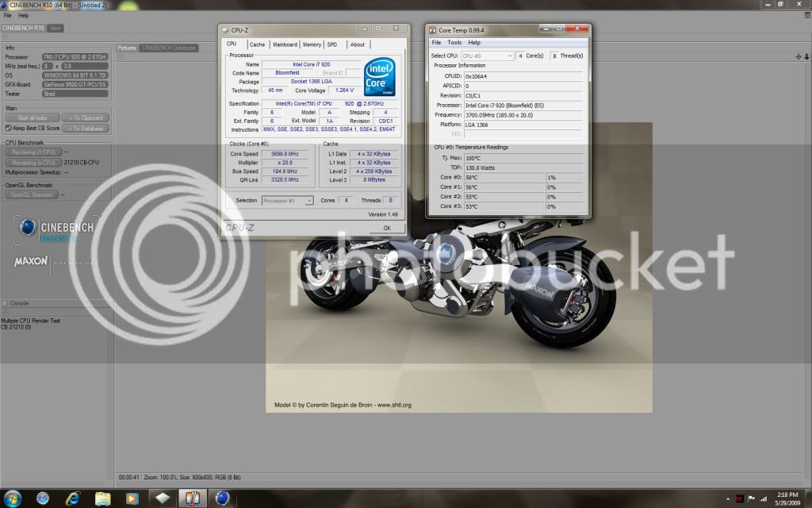Run Rendering (x CPU) benchmark
The height and width of the screenshot is (508, 812).
pos(33,163)
